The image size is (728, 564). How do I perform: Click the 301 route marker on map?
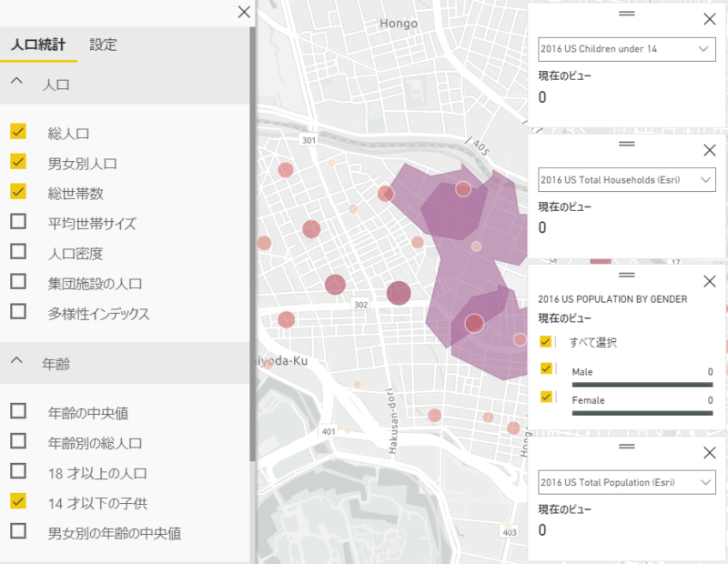308,140
